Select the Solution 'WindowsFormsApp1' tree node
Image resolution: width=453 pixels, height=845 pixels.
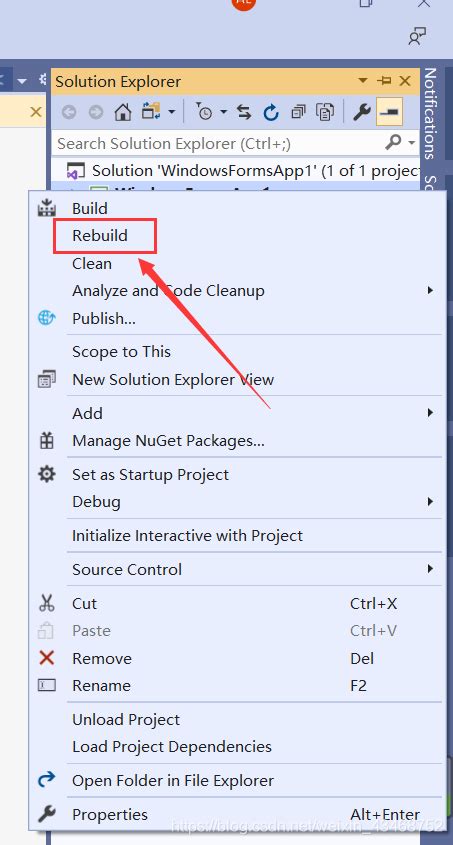click(255, 171)
